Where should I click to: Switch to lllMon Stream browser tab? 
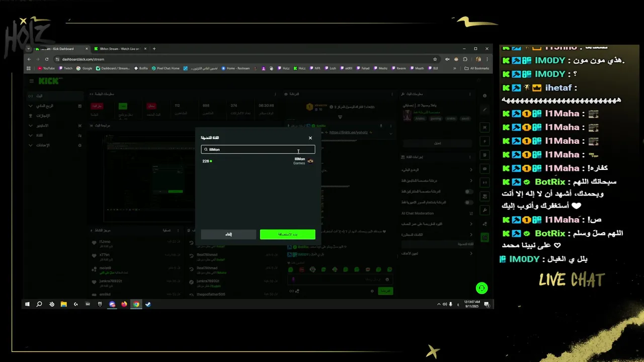(x=120, y=49)
